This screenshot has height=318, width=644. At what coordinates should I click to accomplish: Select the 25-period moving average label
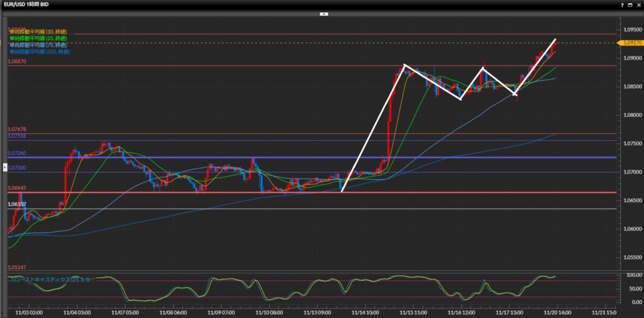(38, 38)
